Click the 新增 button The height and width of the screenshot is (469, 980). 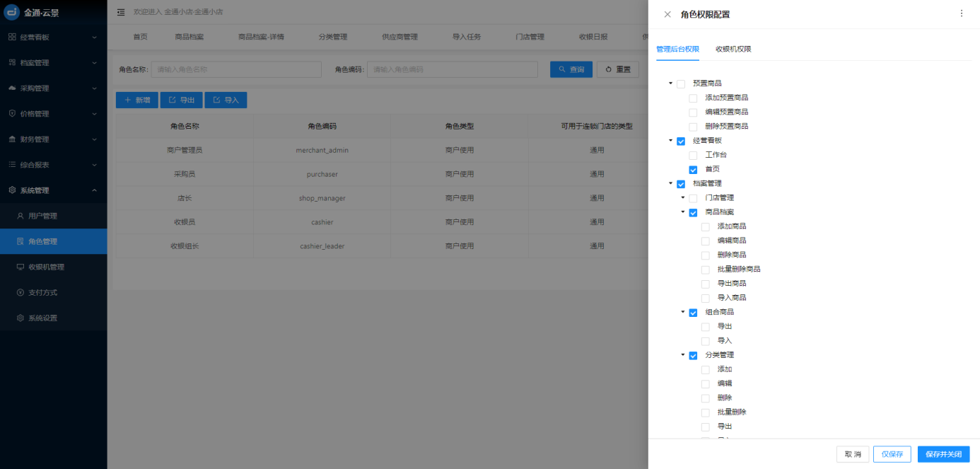[x=137, y=100]
